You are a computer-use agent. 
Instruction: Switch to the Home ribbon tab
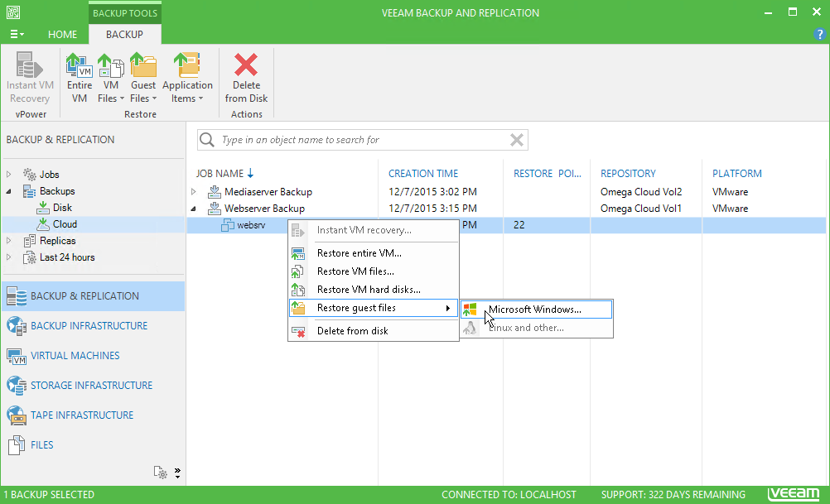point(62,35)
